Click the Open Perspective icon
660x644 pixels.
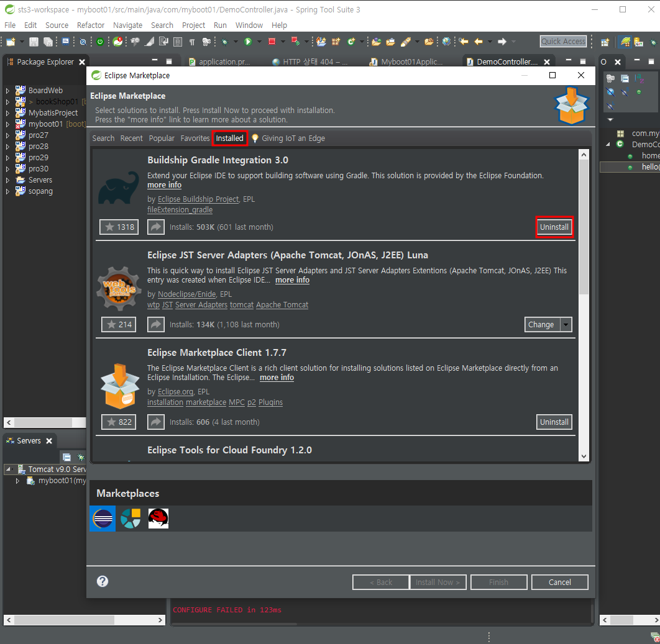tap(605, 42)
